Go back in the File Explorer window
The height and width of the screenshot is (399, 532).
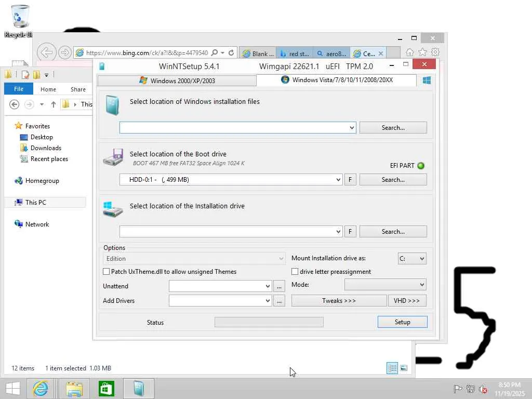(14, 104)
